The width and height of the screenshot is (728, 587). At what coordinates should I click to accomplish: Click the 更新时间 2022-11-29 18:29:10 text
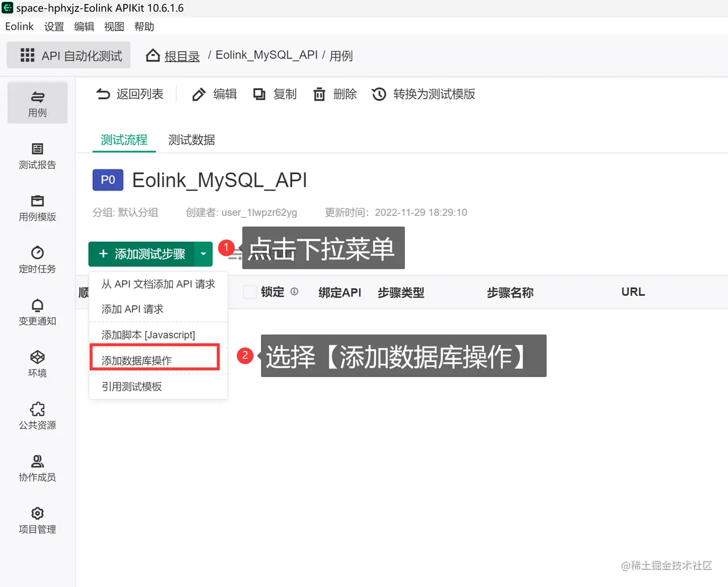396,212
